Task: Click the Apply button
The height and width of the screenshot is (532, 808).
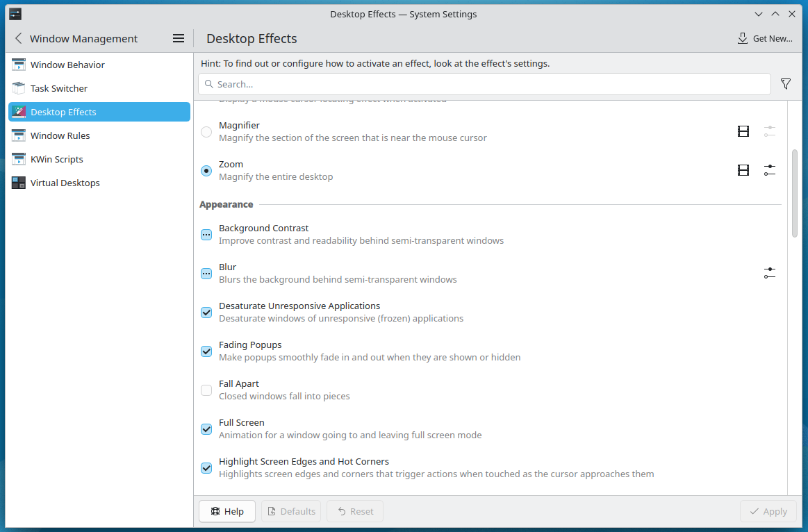Action: [x=768, y=511]
